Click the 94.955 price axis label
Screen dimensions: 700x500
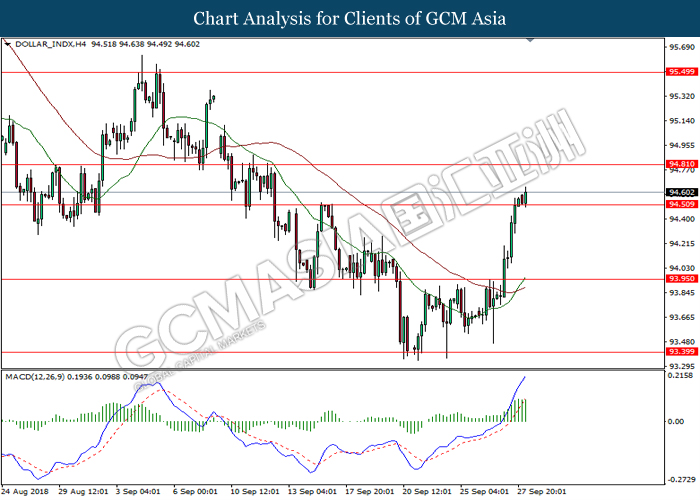coord(683,146)
